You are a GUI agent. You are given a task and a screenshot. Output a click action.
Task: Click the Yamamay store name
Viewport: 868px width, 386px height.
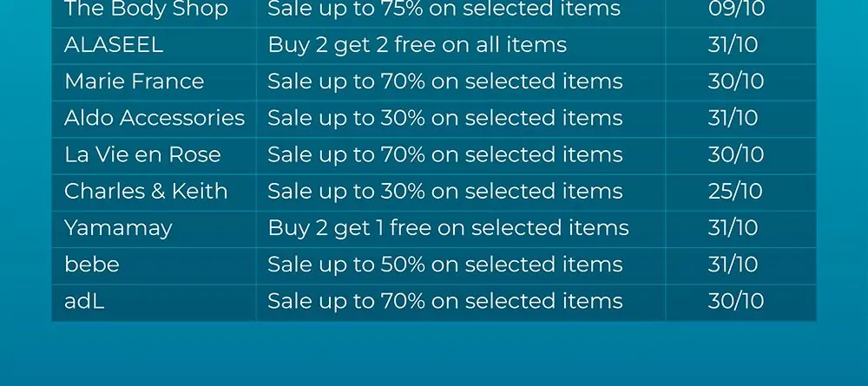click(118, 228)
